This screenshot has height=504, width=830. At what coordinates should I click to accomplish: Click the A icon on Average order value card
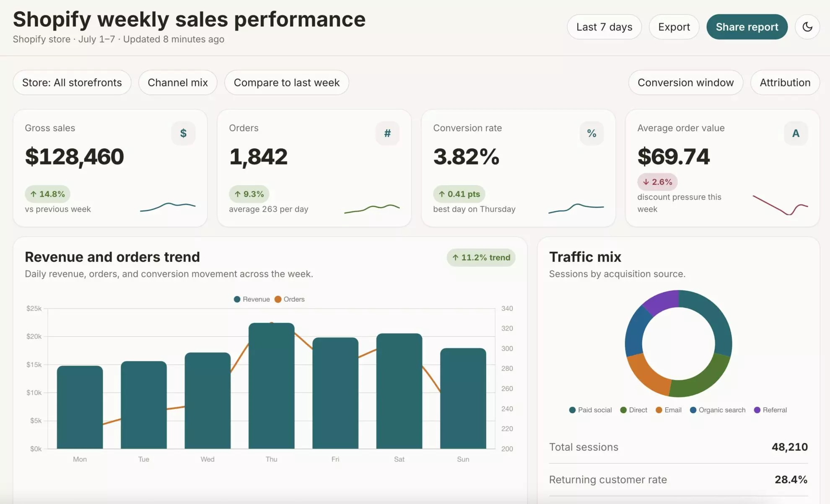pos(796,133)
